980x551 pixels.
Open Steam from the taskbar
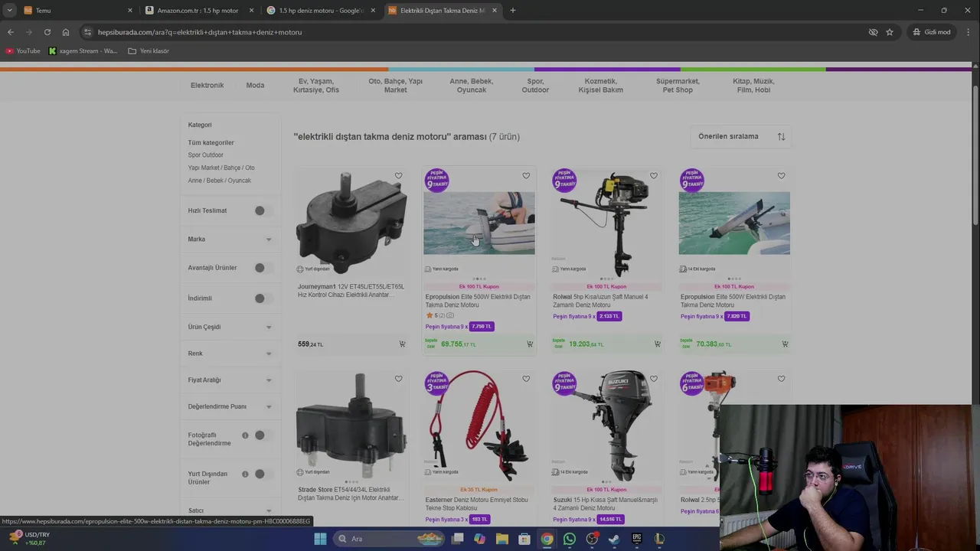(x=614, y=539)
